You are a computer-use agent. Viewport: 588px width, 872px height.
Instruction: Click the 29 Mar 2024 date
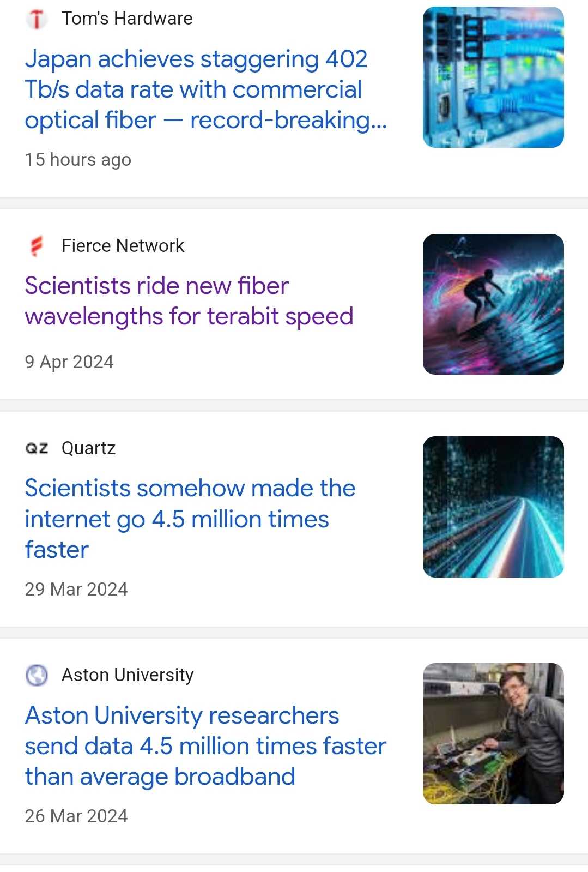point(76,590)
